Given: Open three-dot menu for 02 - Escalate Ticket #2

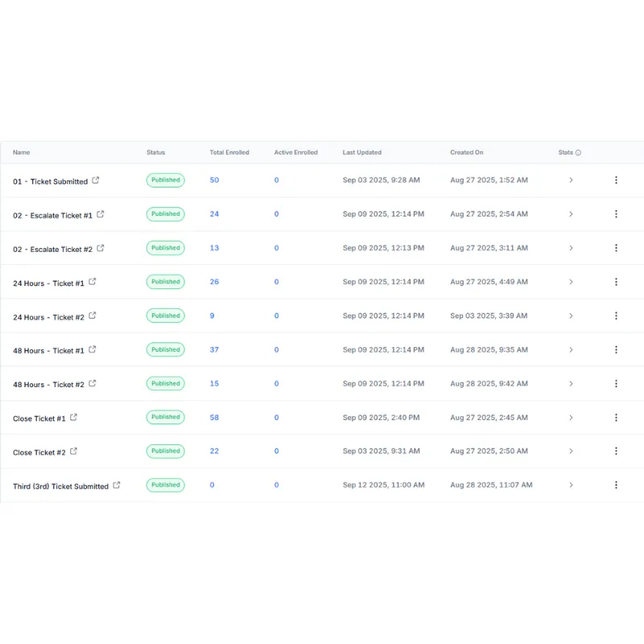Looking at the screenshot, I should [x=616, y=248].
